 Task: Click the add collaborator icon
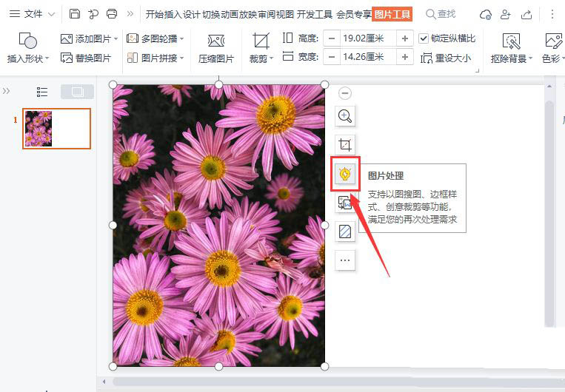[x=506, y=14]
